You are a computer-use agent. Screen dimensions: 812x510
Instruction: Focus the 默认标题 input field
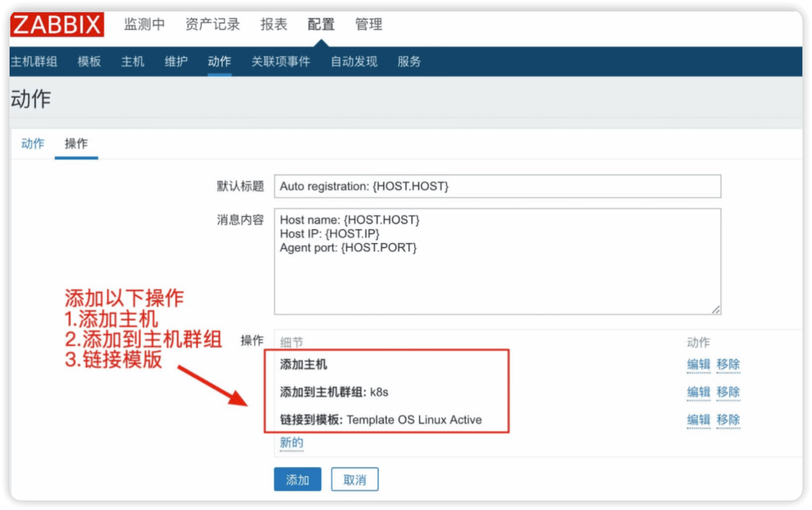[497, 186]
